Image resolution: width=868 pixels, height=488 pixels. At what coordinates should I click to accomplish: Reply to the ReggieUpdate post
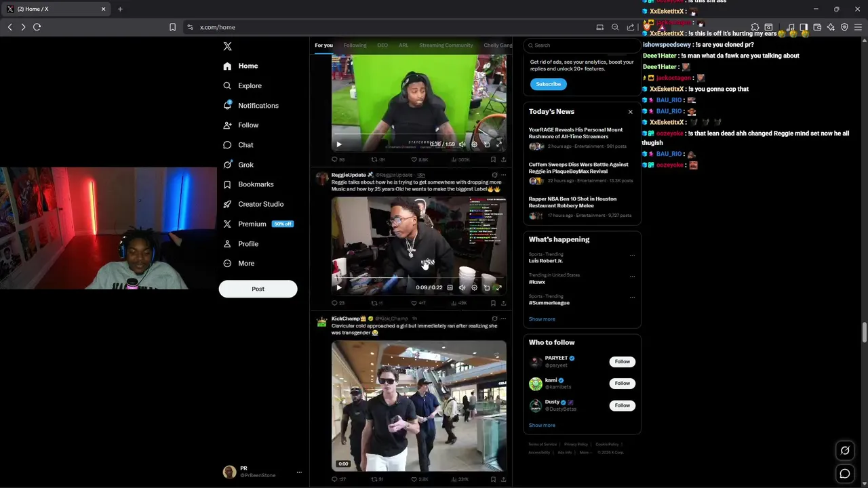point(337,303)
